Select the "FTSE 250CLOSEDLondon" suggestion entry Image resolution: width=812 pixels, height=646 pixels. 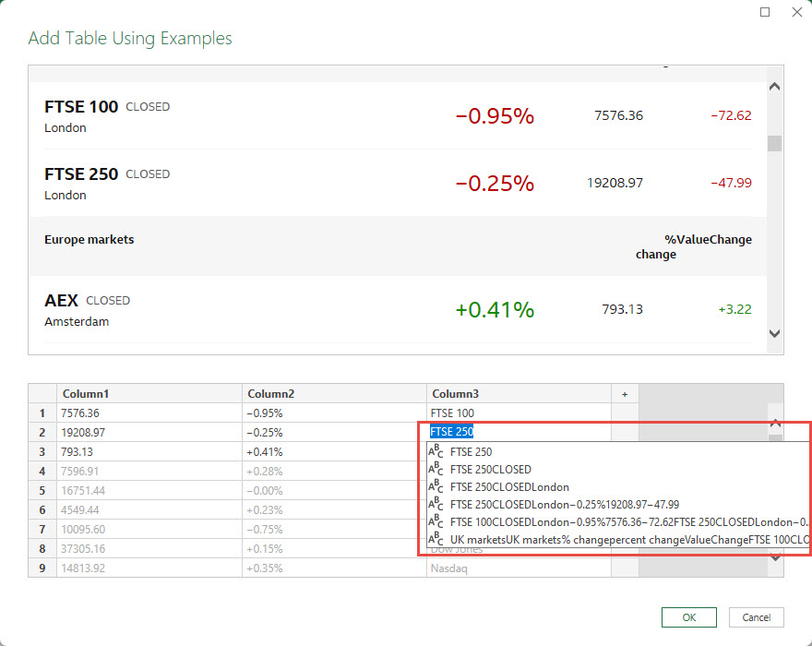(x=509, y=486)
